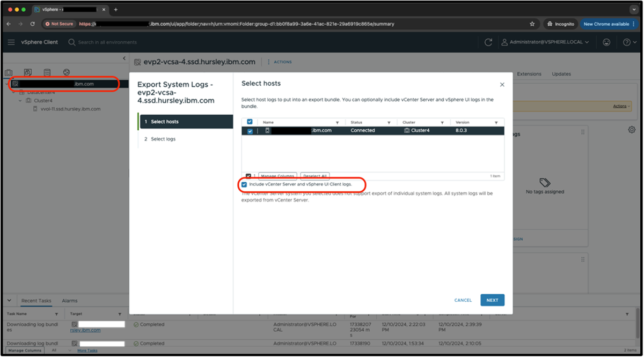
Task: Click Manage Columns in Recent Tasks
Action: tap(24, 350)
